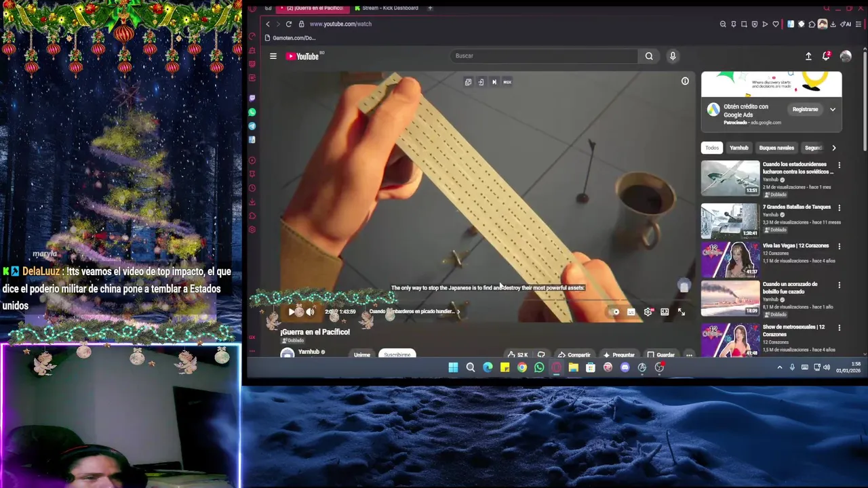This screenshot has width=868, height=488.
Task: Select the 'Yarnhub' filter chip
Action: click(x=738, y=148)
